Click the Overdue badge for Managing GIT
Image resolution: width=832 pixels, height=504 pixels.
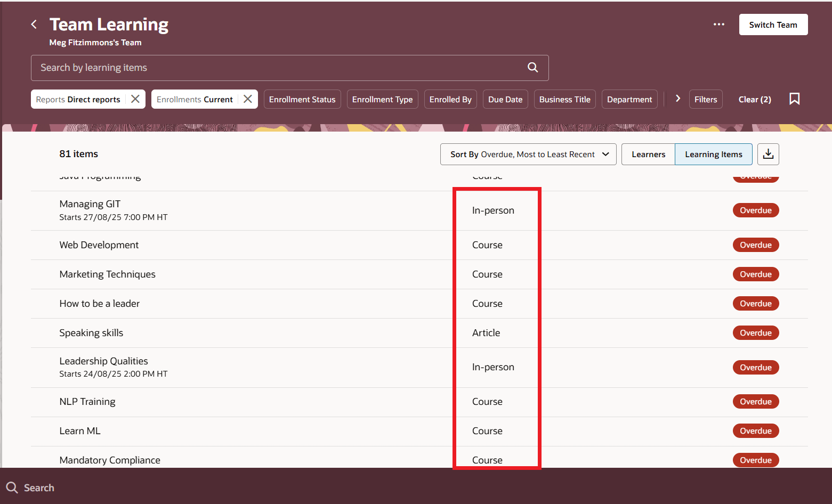click(x=756, y=210)
